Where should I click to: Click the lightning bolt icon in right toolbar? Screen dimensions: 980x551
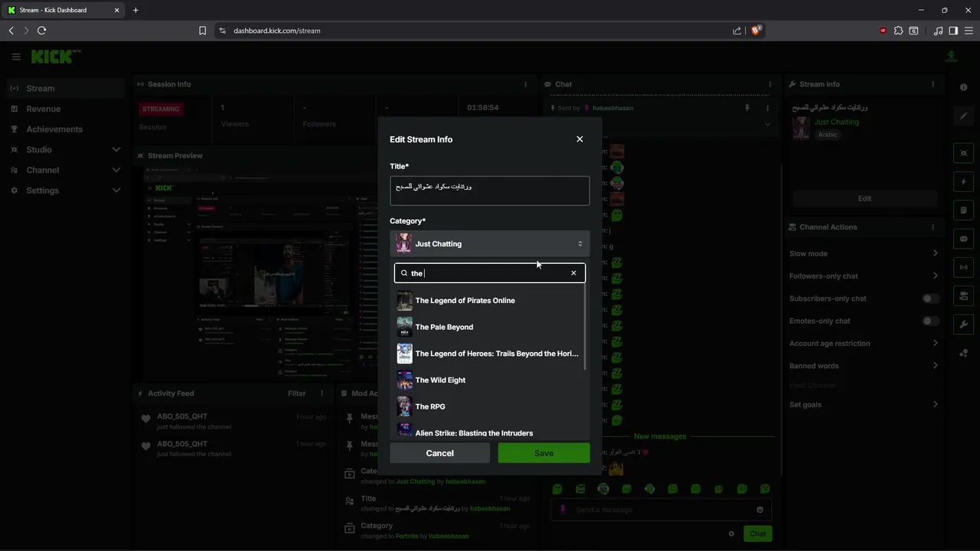tap(964, 182)
